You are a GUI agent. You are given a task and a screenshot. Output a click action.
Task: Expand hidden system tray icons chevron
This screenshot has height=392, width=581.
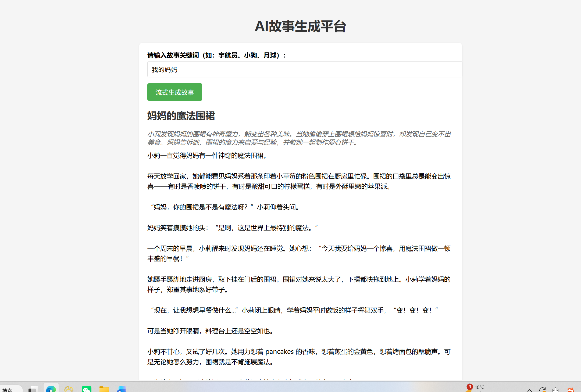529,390
